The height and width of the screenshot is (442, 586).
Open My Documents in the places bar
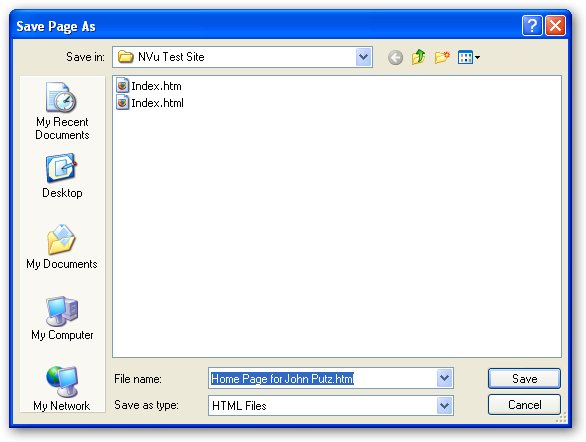(62, 247)
